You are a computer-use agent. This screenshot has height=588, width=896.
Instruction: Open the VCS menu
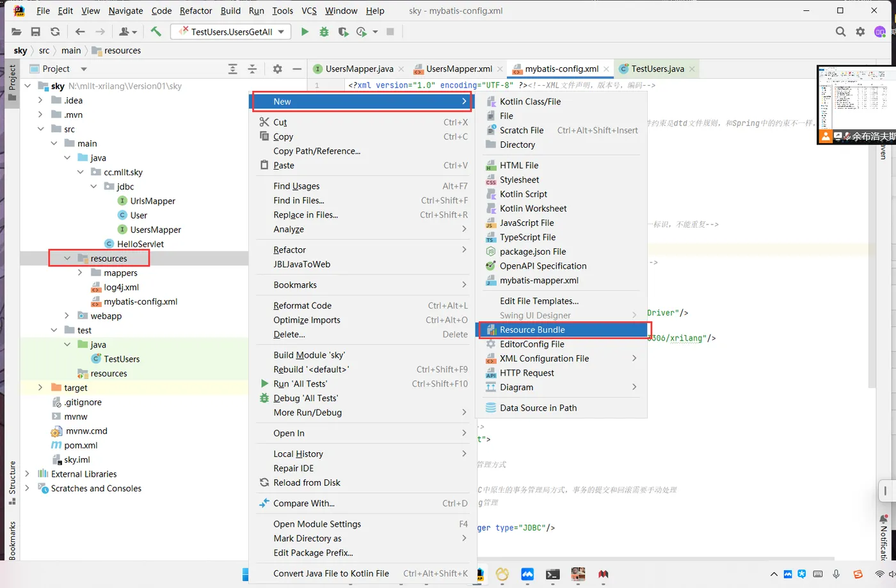coord(309,11)
